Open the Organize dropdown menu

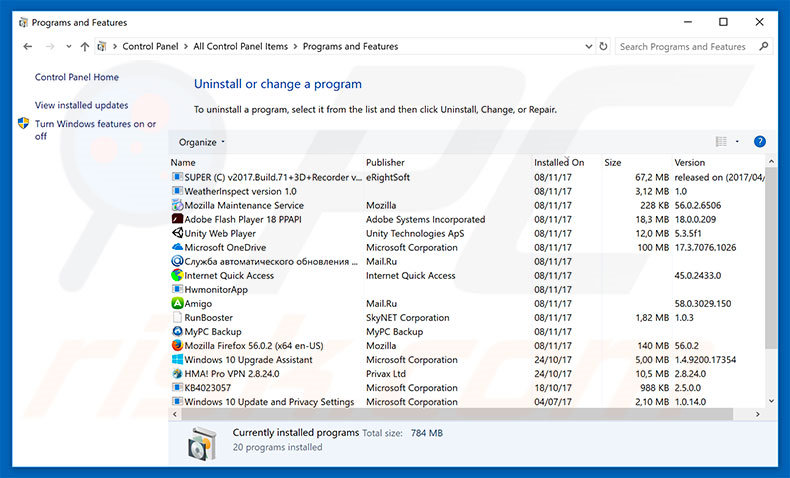click(201, 142)
